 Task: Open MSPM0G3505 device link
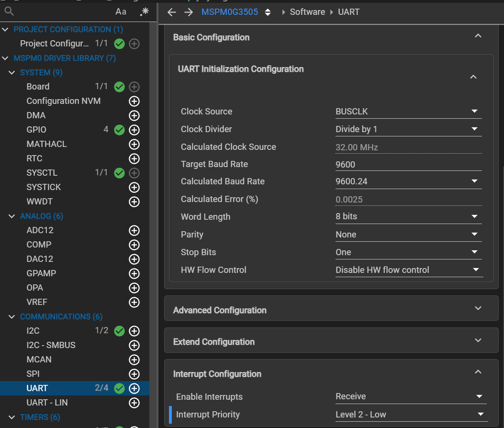tap(229, 12)
